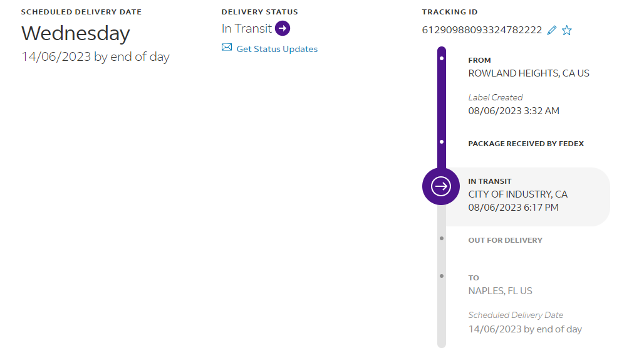Click the Package Received by FedEx timeline dot
644x355 pixels.
(442, 142)
